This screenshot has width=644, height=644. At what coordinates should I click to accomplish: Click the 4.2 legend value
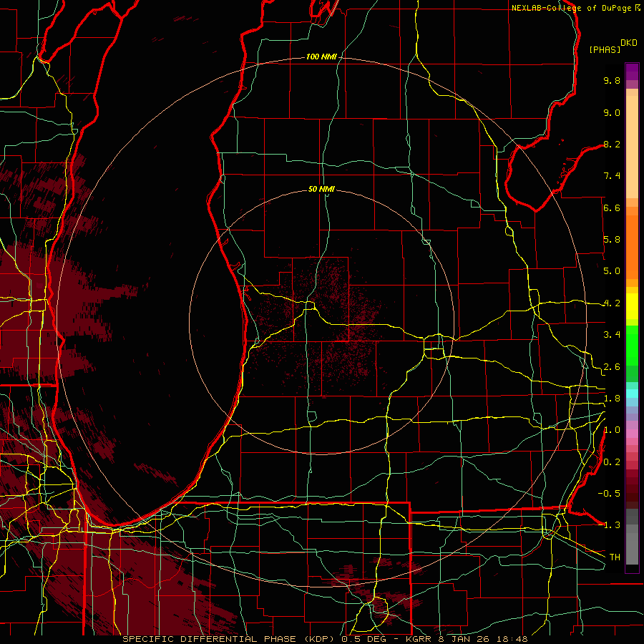tap(612, 303)
